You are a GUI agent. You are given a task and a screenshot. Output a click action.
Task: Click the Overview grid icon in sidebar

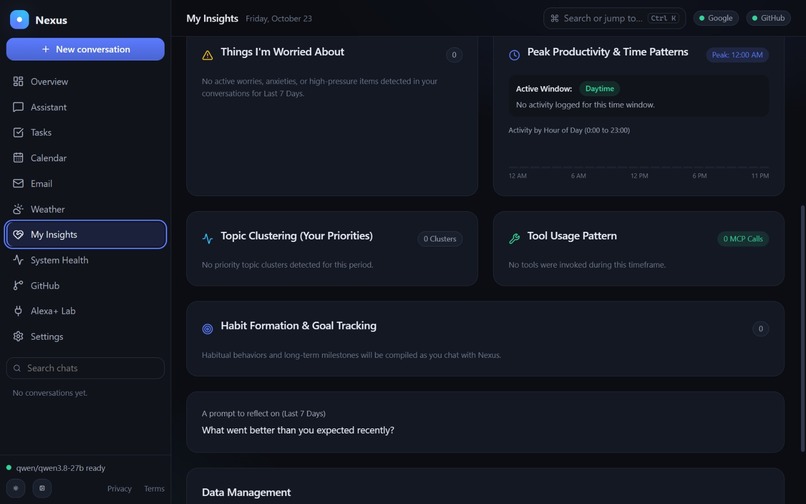(18, 81)
